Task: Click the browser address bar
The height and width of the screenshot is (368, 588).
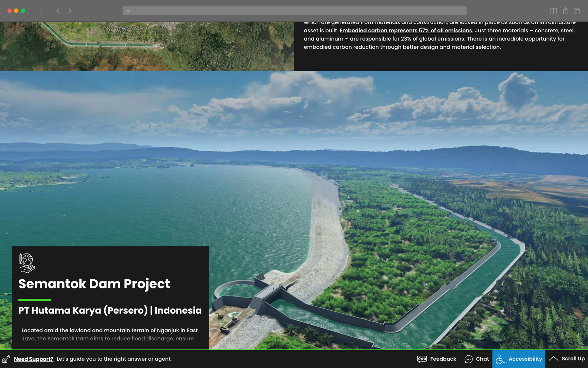Action: click(294, 11)
